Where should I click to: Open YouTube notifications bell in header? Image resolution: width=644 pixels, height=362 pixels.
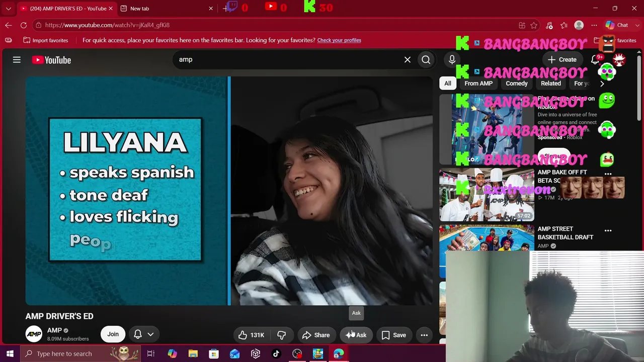[x=596, y=60]
